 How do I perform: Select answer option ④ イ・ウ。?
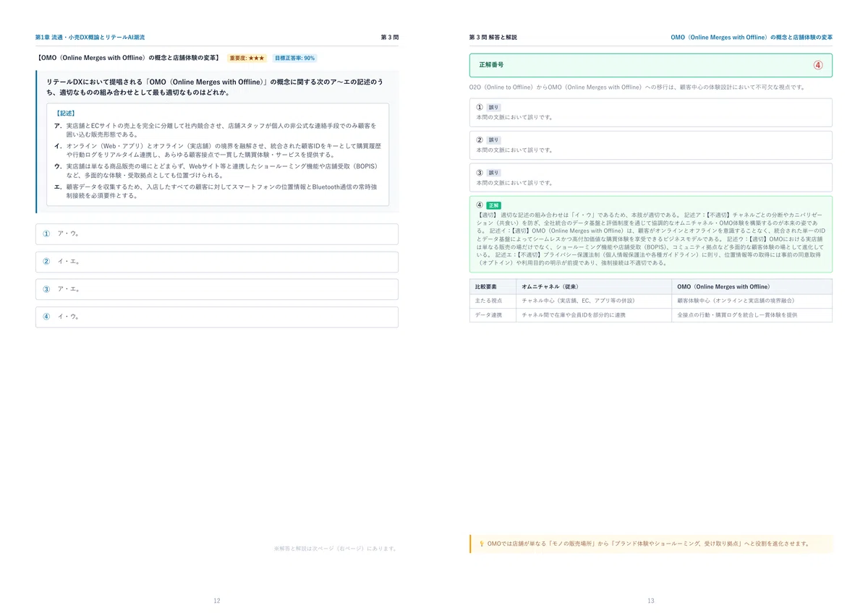(217, 317)
